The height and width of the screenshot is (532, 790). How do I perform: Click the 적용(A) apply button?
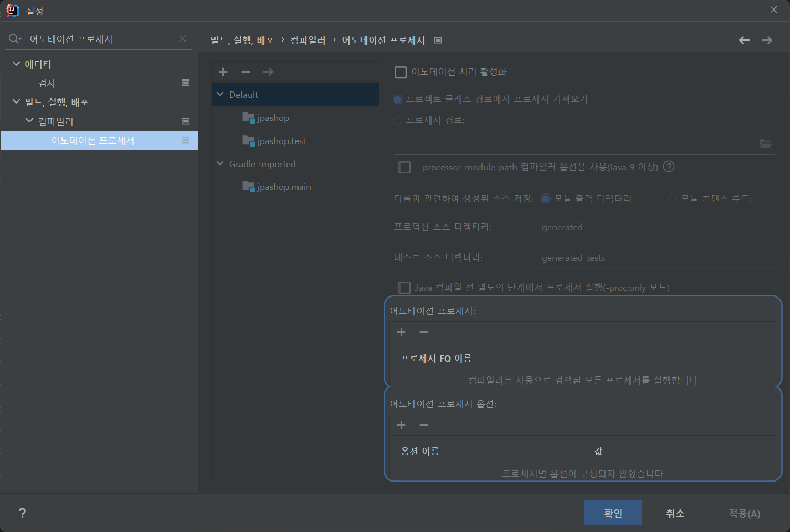pos(744,513)
